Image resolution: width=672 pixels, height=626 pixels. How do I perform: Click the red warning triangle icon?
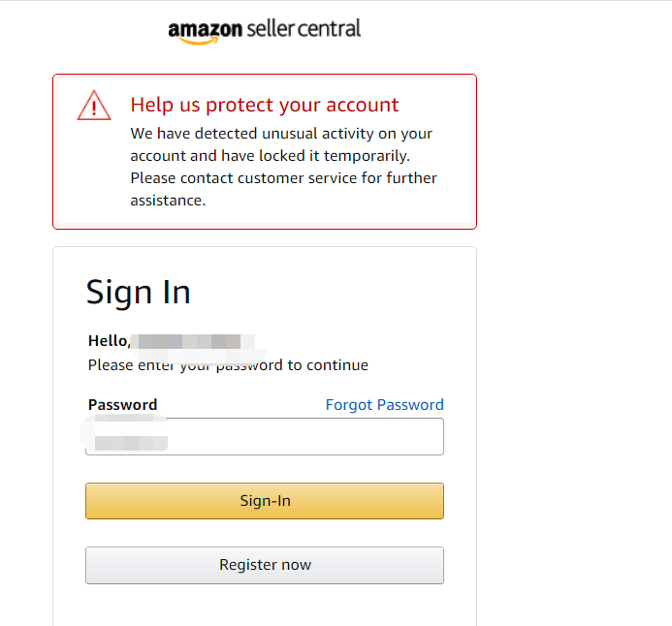coord(94,106)
